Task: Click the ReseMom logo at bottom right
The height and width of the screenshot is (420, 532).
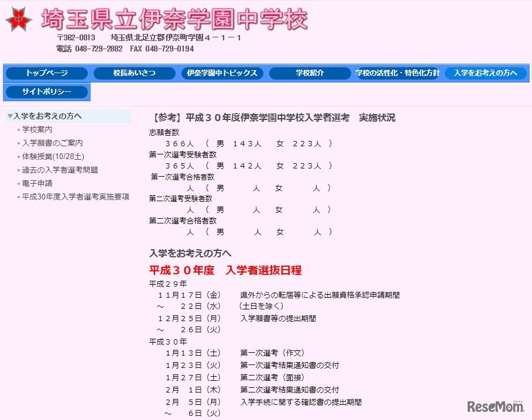Action: pos(496,408)
